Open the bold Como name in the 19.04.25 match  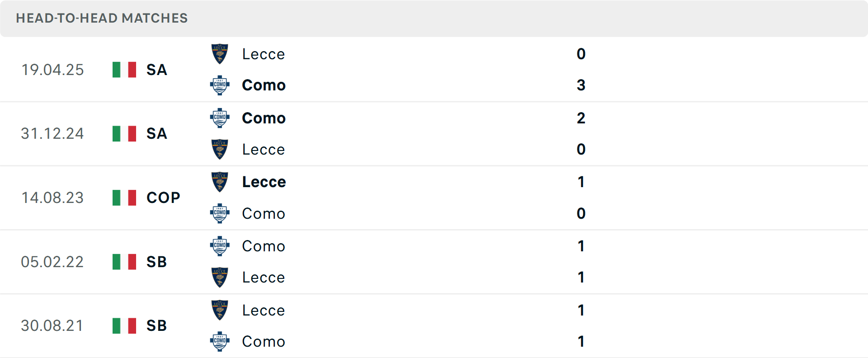pyautogui.click(x=264, y=85)
